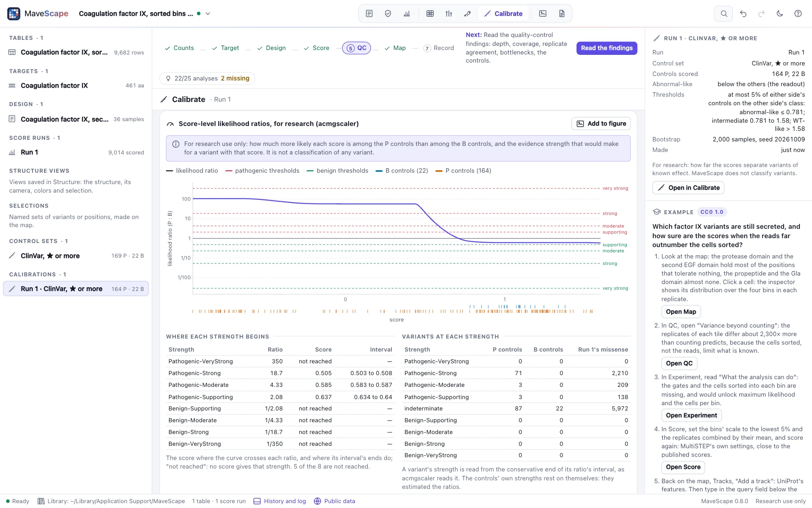Open the Structure icon left of Calibrate
This screenshot has width=812, height=508.
(467, 13)
